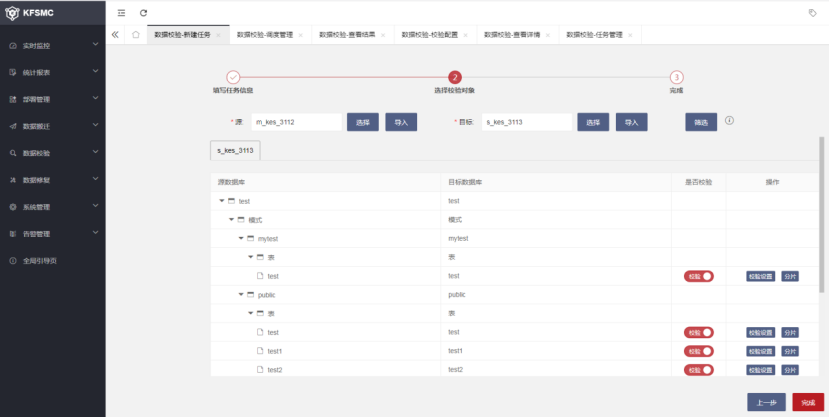Image resolution: width=829 pixels, height=417 pixels.
Task: Toggle 校验 switch for mytest's test table
Action: tap(698, 276)
